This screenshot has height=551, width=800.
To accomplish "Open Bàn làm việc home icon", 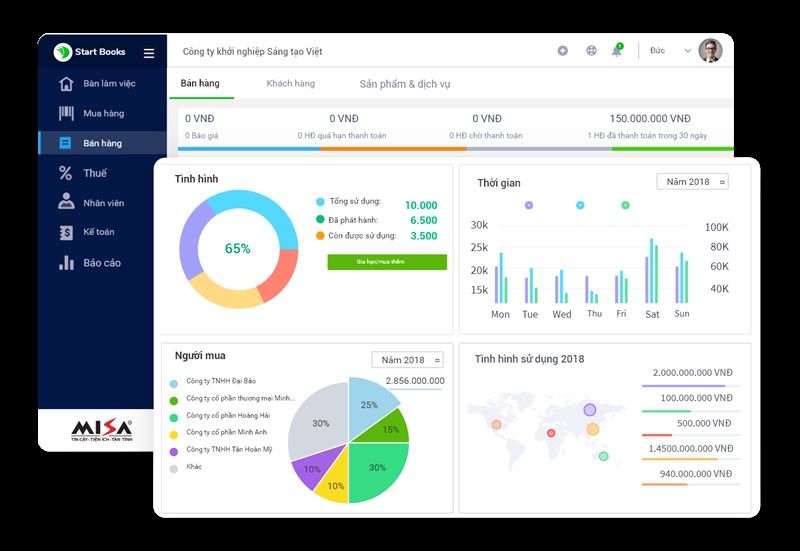I will 66,84.
